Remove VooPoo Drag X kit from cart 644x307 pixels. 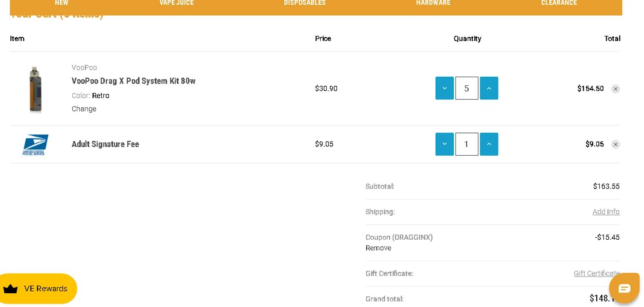[616, 89]
